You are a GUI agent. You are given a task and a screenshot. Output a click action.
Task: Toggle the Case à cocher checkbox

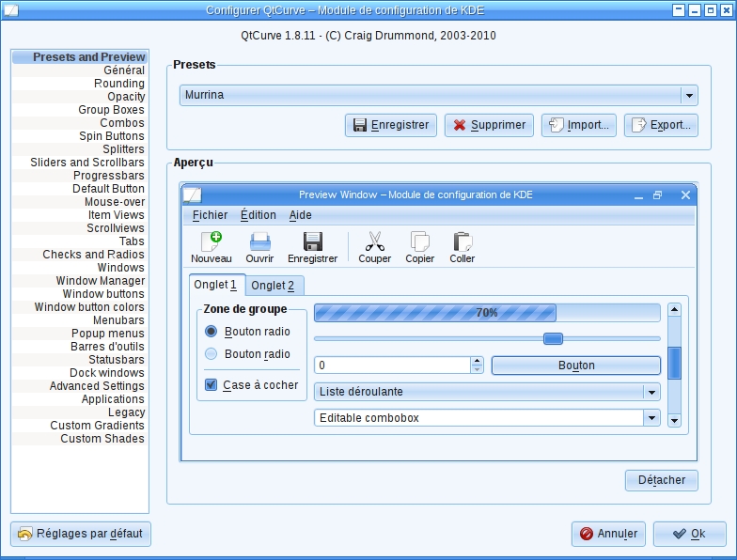click(x=211, y=385)
